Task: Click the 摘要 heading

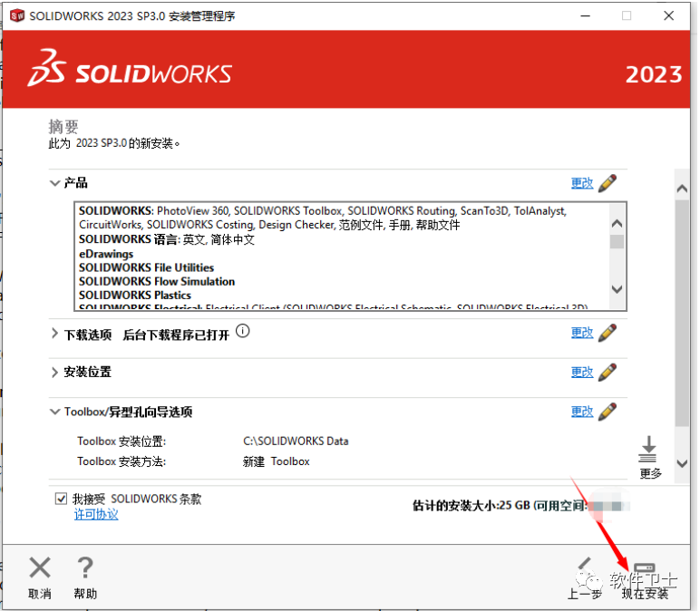Action: [63, 127]
